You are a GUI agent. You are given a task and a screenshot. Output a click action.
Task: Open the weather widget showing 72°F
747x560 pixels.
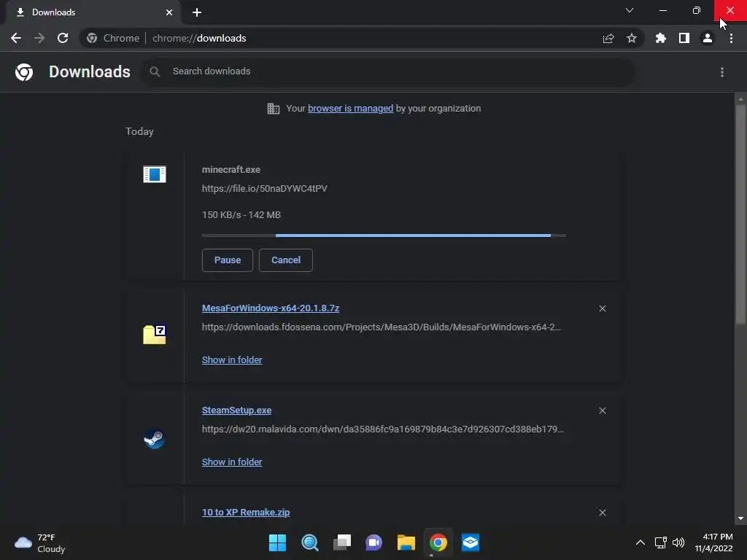tap(40, 542)
